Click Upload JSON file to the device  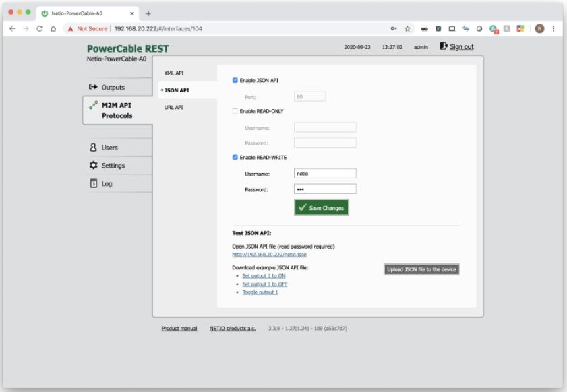[x=421, y=269]
